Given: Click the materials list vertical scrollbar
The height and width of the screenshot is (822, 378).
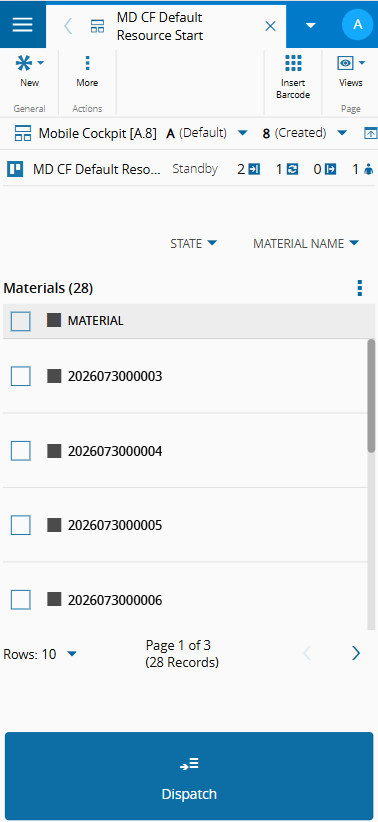Looking at the screenshot, I should (371, 396).
